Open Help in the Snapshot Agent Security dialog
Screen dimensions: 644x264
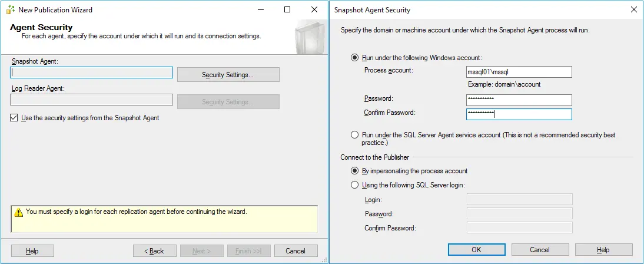(604, 250)
